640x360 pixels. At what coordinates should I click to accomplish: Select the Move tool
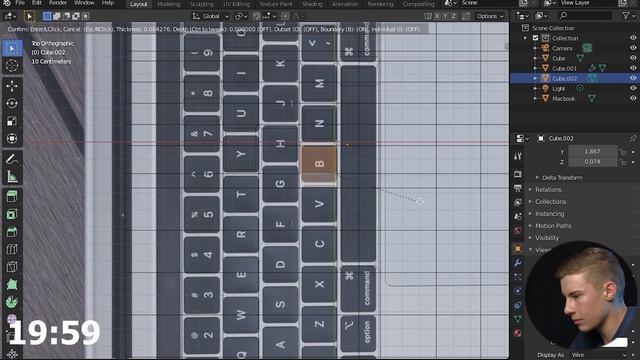(12, 86)
